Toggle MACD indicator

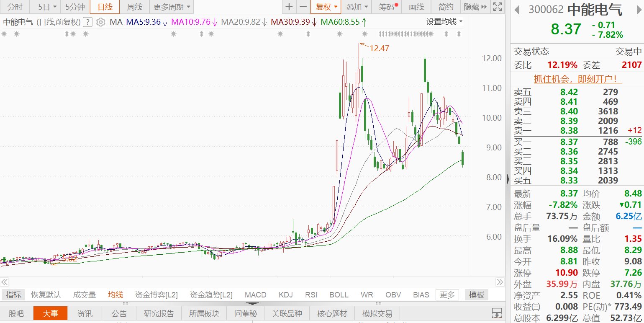[x=255, y=295]
